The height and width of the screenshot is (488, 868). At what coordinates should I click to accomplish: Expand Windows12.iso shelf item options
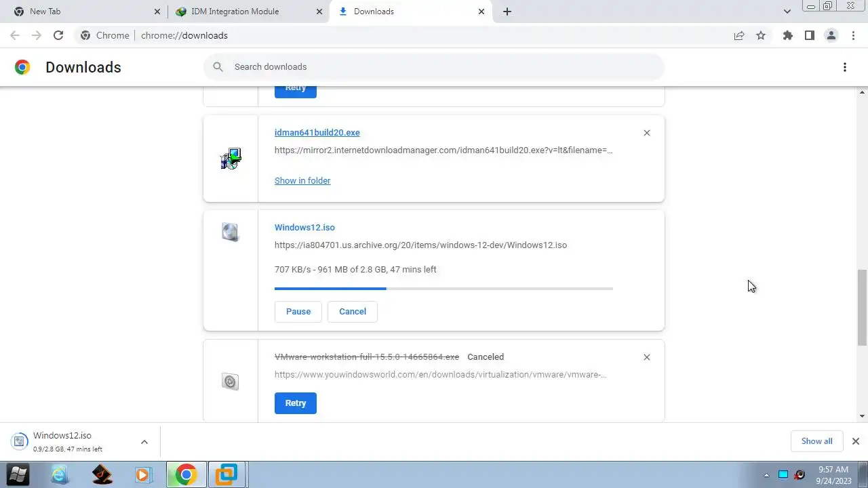point(144,442)
